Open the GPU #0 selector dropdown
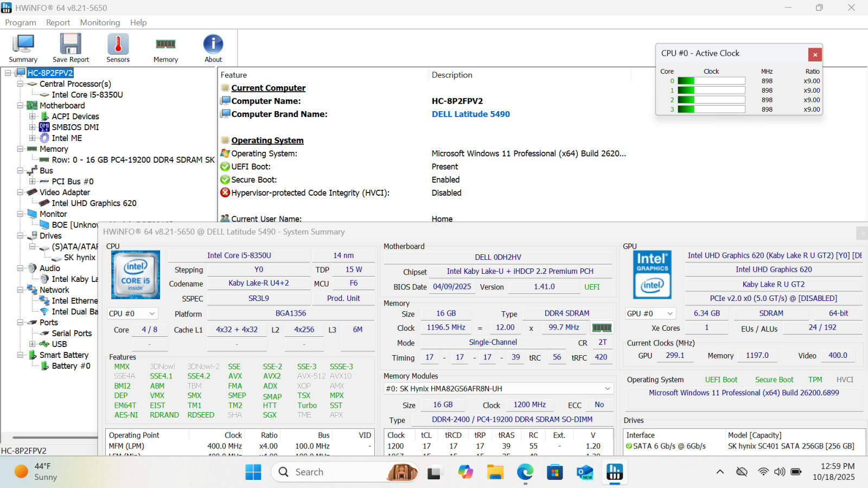 click(x=650, y=313)
